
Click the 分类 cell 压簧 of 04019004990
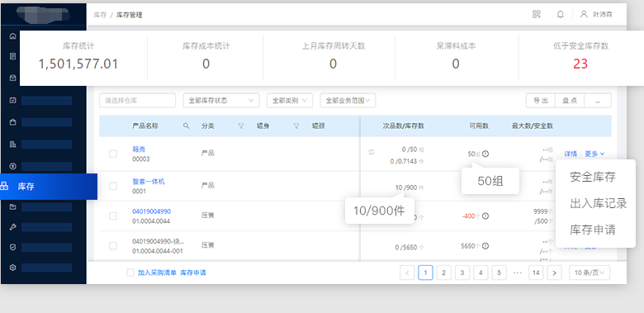pos(207,216)
